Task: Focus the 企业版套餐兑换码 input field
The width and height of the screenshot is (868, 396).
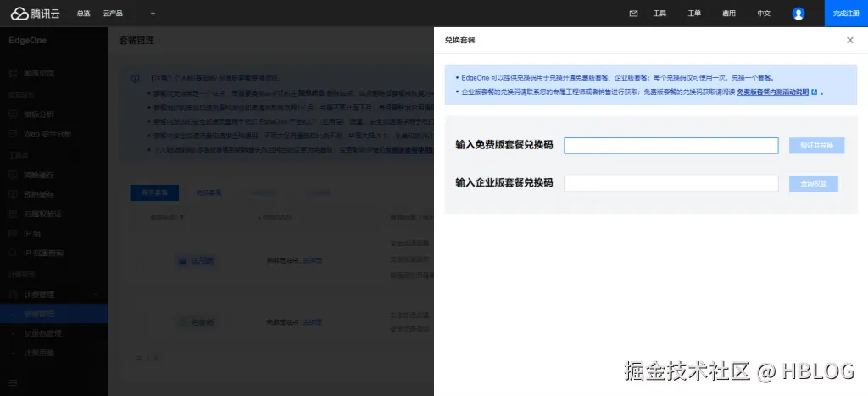Action: pyautogui.click(x=671, y=183)
